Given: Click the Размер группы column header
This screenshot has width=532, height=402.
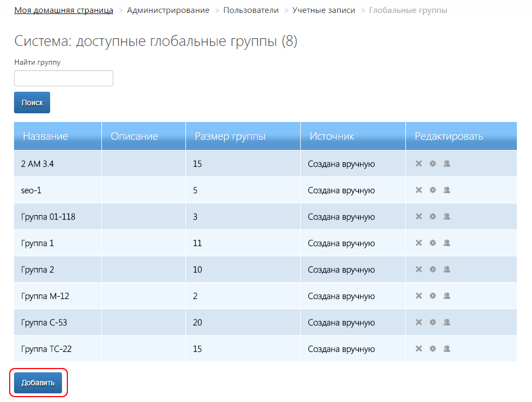Looking at the screenshot, I should pyautogui.click(x=230, y=136).
